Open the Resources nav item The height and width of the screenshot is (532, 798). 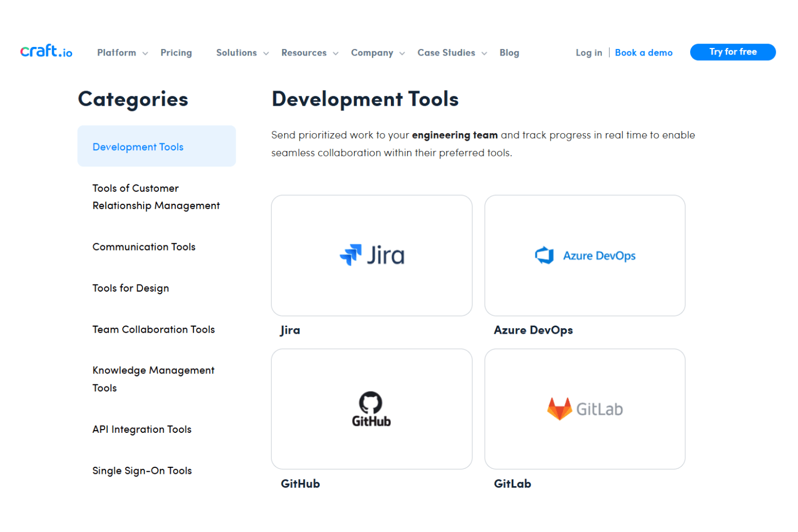[304, 53]
